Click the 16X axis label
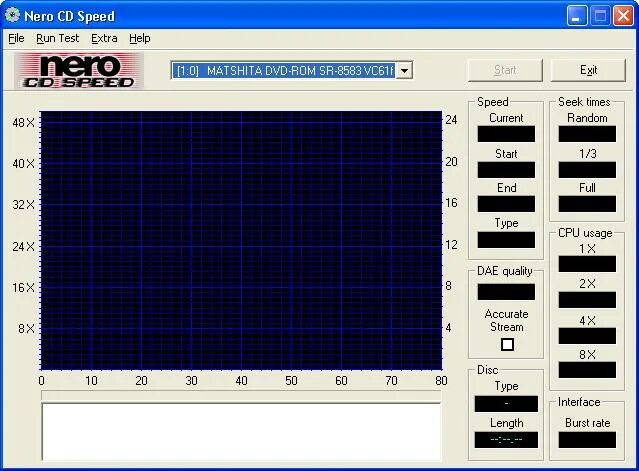 pos(24,288)
